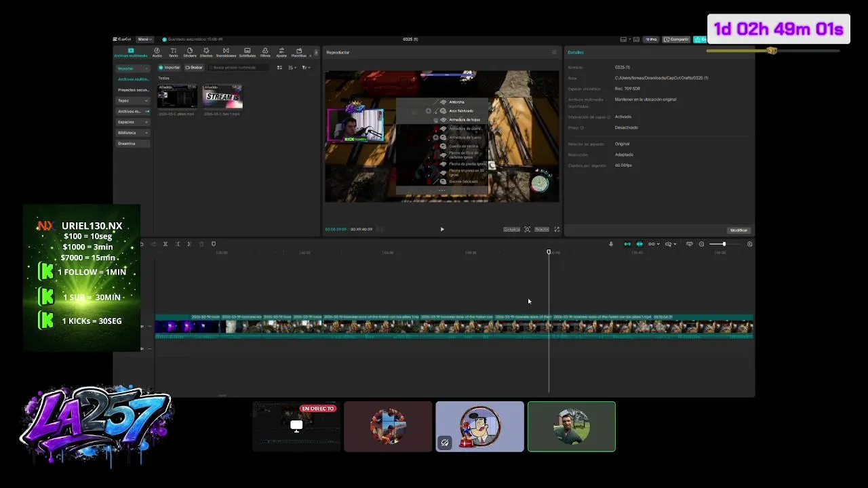Open the Reproductor panel options menu
This screenshot has height=488, width=868.
click(x=553, y=52)
